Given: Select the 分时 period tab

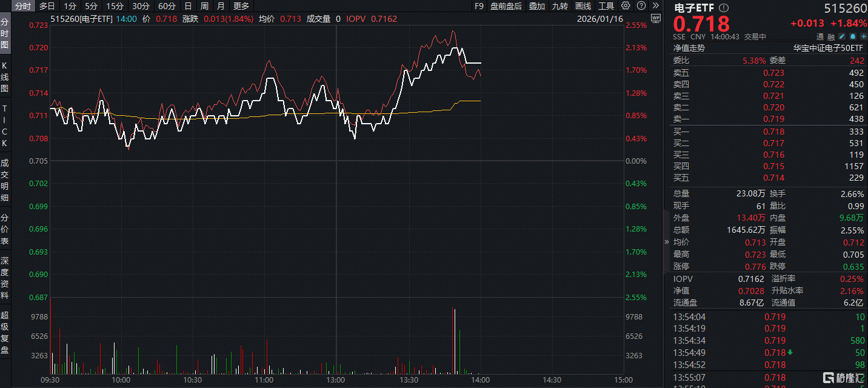Looking at the screenshot, I should (22, 6).
